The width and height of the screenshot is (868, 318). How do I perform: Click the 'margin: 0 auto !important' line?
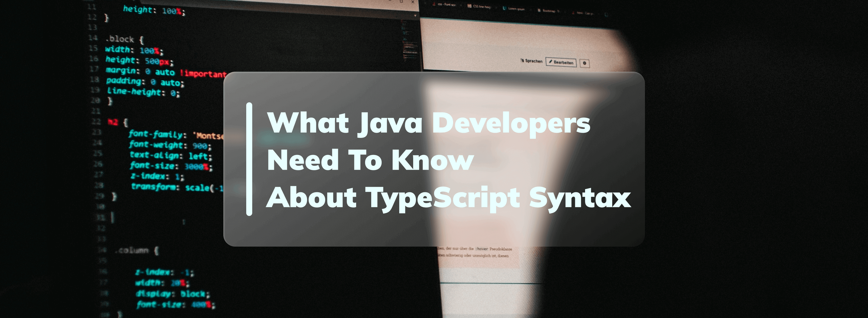(166, 72)
